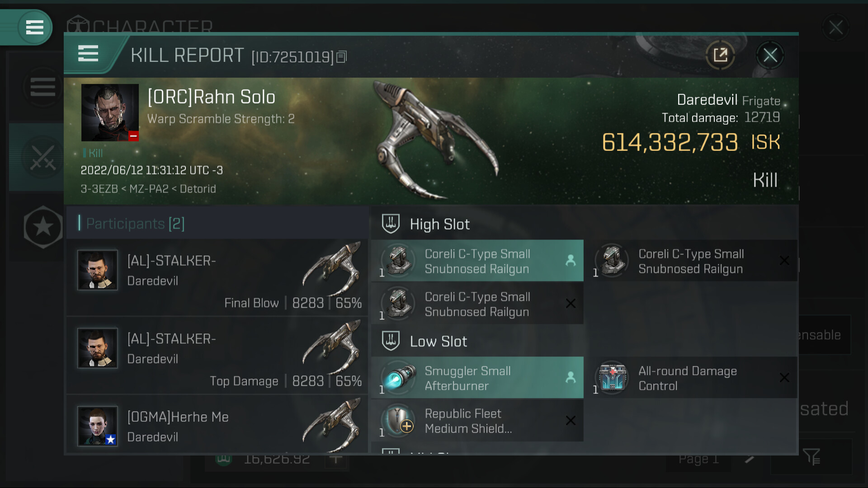The image size is (868, 488).
Task: Expand the Low Slot section header
Action: [x=438, y=341]
